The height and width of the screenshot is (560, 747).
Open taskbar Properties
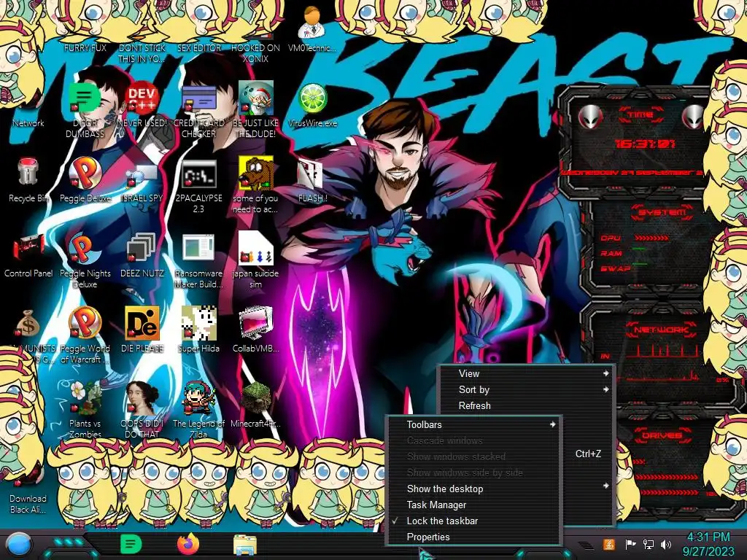coord(474,537)
